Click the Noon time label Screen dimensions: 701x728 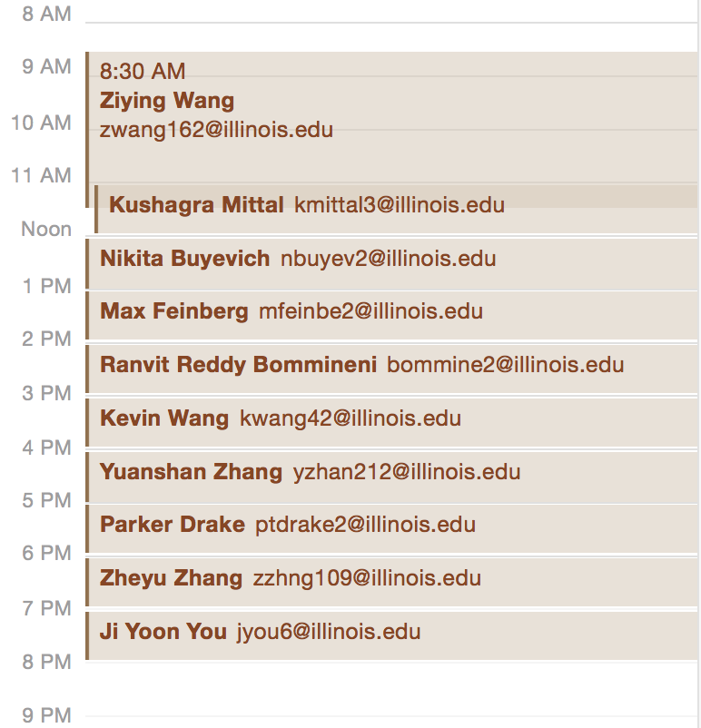pos(46,230)
